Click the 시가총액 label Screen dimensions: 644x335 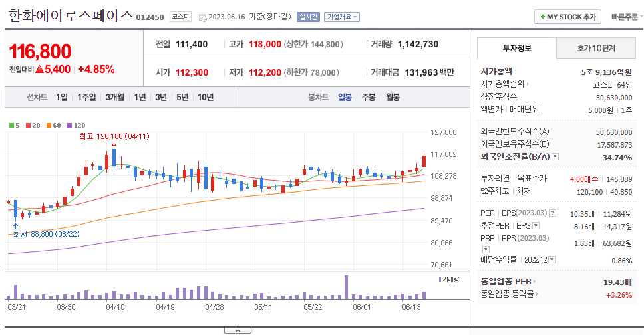(x=496, y=71)
